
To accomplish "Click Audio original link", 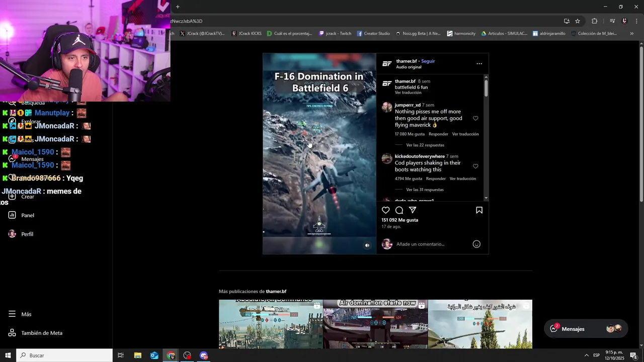I will click(x=409, y=67).
